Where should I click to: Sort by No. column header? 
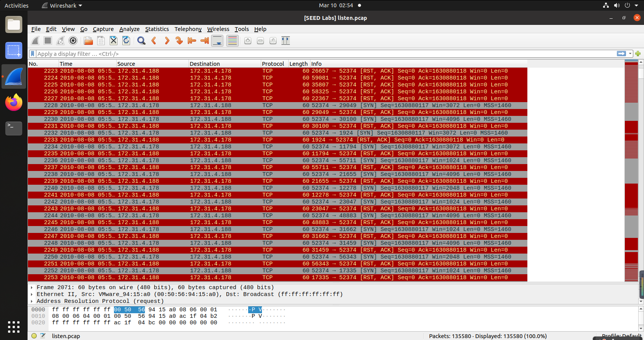(43, 64)
